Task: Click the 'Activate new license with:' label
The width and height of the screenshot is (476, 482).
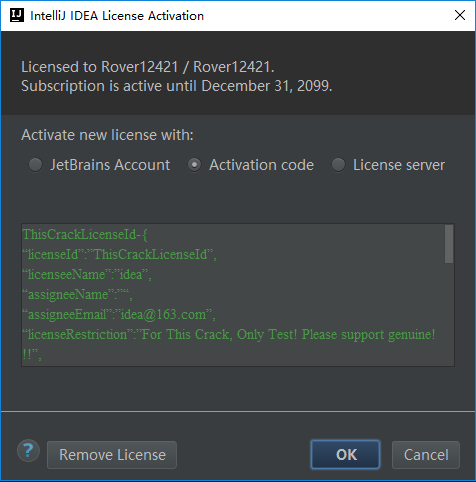Action: pyautogui.click(x=107, y=135)
